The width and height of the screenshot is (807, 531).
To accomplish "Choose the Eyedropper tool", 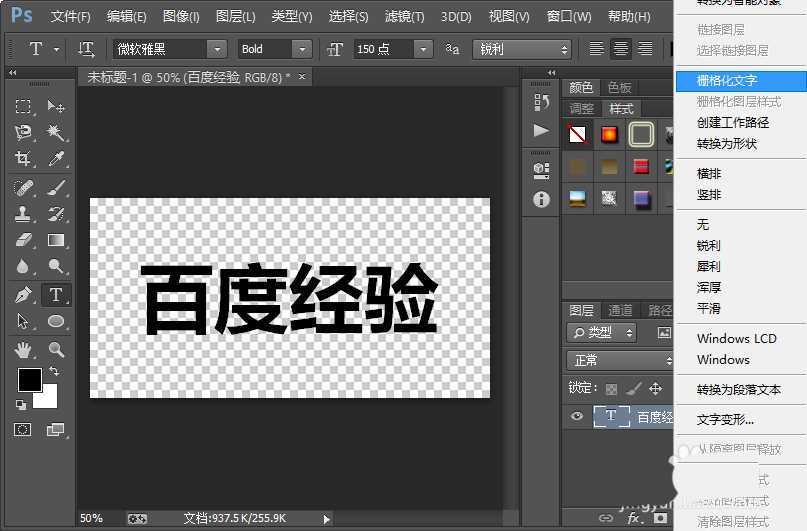I will point(56,159).
